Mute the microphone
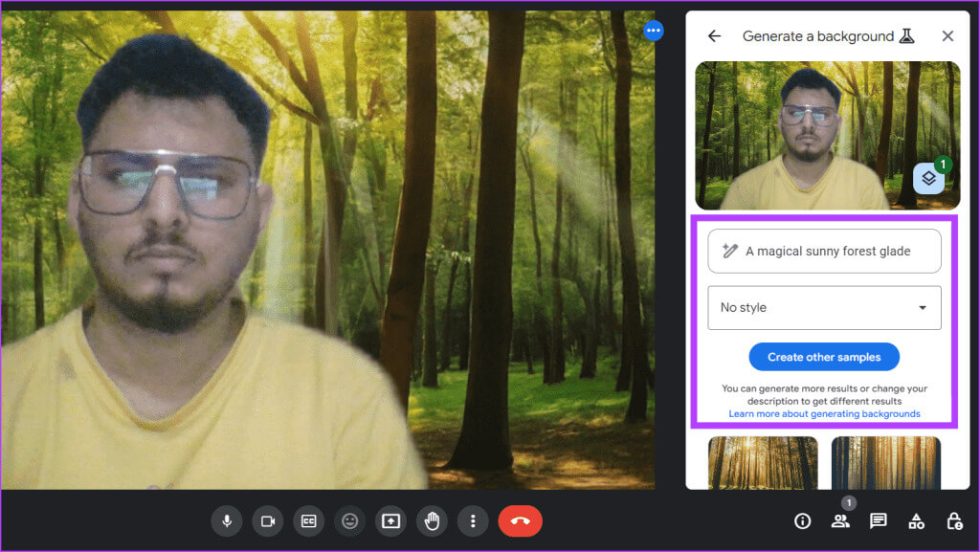 coord(227,520)
